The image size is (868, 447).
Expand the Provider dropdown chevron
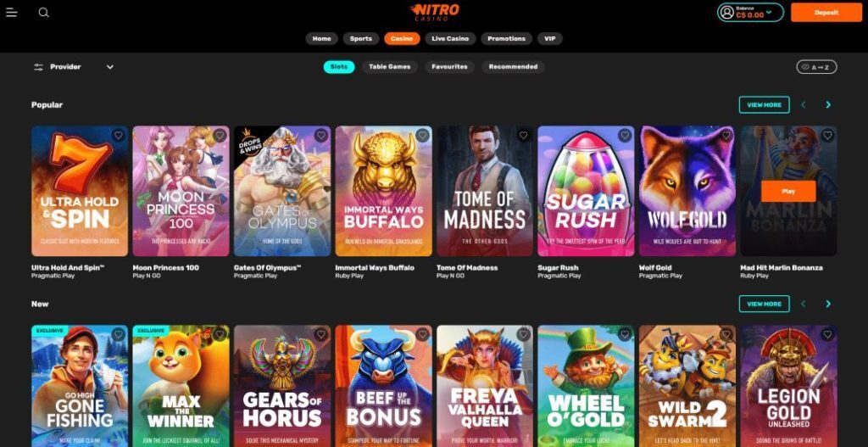(x=109, y=67)
